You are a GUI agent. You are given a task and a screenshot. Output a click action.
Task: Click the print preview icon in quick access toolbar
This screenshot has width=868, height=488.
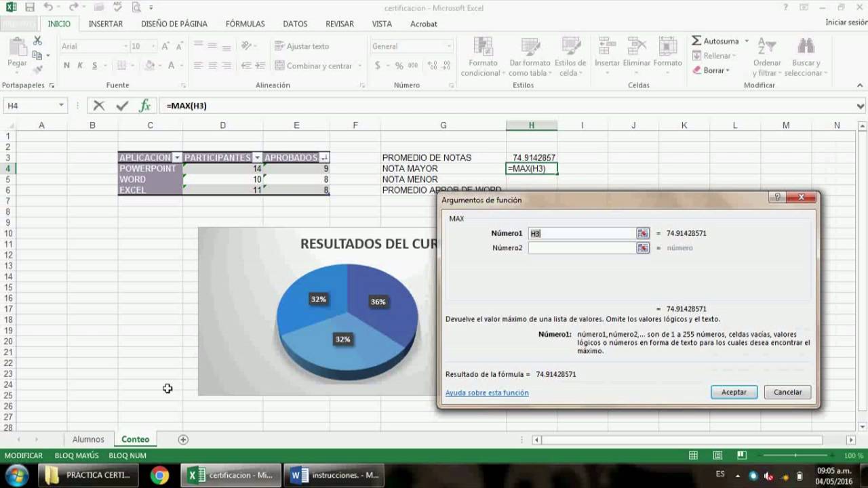[137, 7]
